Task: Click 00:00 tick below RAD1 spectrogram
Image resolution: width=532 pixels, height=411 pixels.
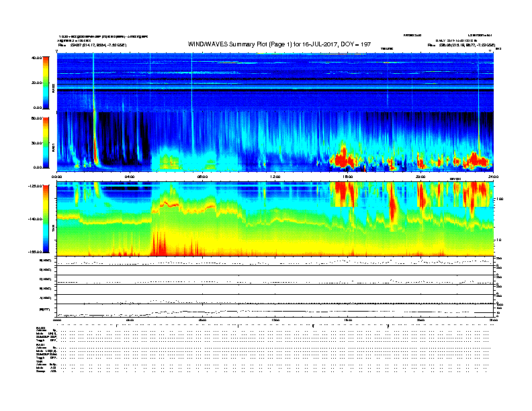Action: point(56,177)
